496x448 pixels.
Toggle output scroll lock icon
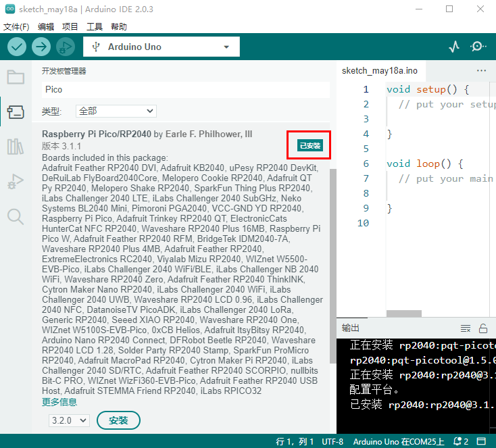tap(483, 328)
